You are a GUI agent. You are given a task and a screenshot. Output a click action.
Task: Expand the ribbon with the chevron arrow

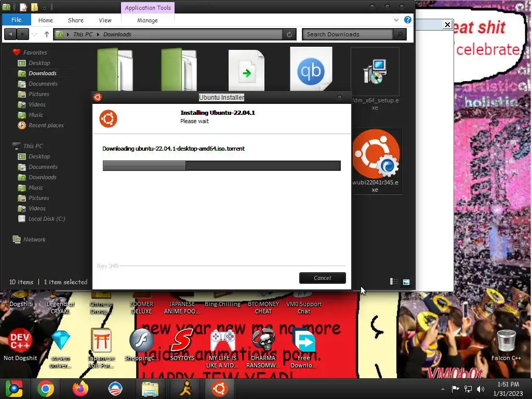(x=396, y=20)
